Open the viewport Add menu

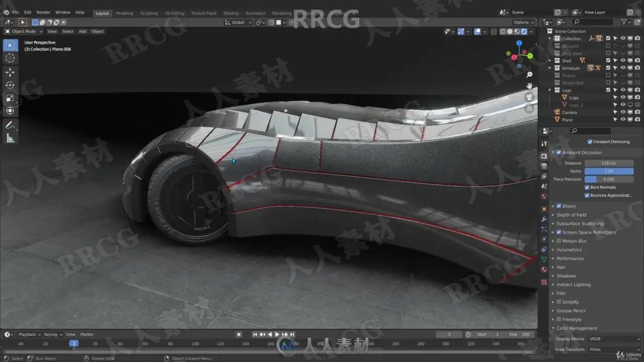82,31
